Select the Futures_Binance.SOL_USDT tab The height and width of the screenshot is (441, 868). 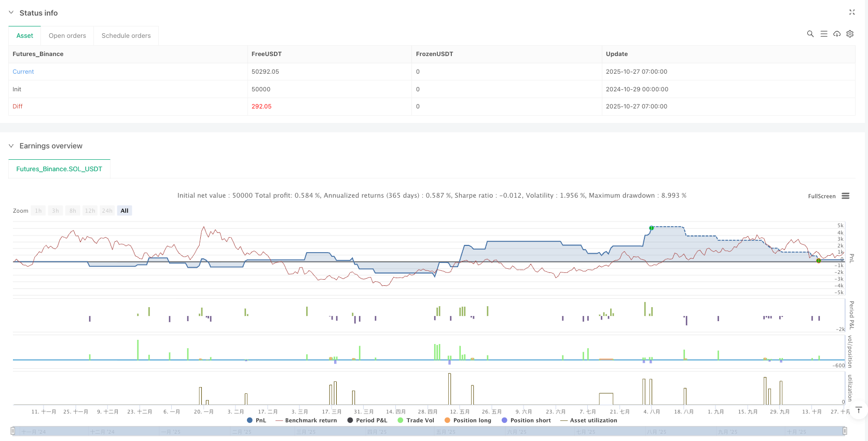click(x=59, y=169)
